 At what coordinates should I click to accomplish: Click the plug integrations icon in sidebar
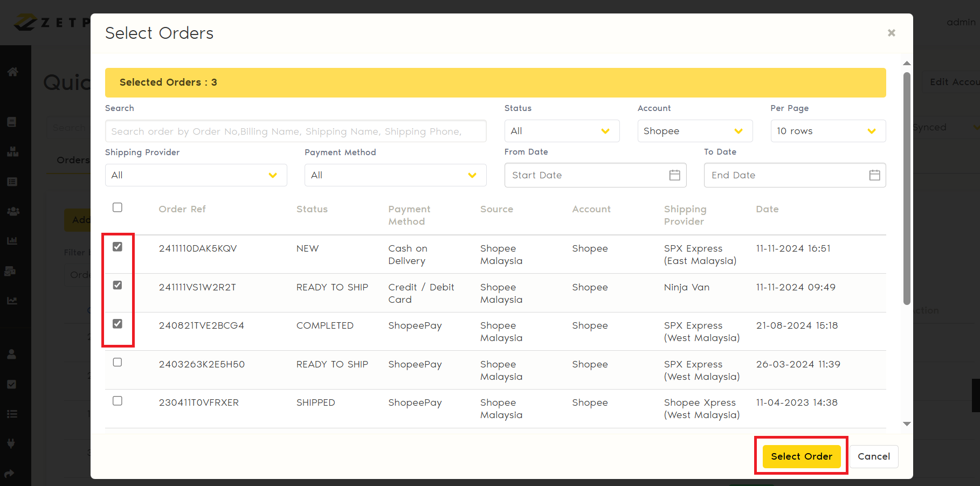click(11, 443)
